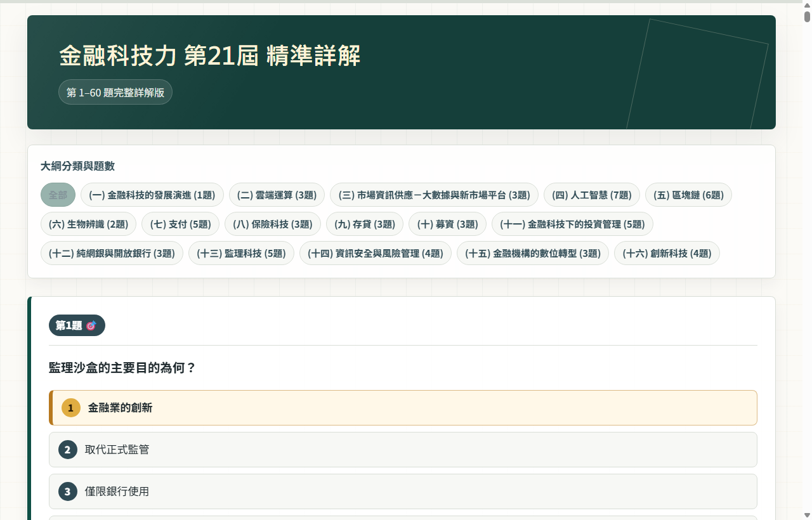The height and width of the screenshot is (520, 812).
Task: Filter by (二) 雲端運算 (3題)
Action: point(277,195)
